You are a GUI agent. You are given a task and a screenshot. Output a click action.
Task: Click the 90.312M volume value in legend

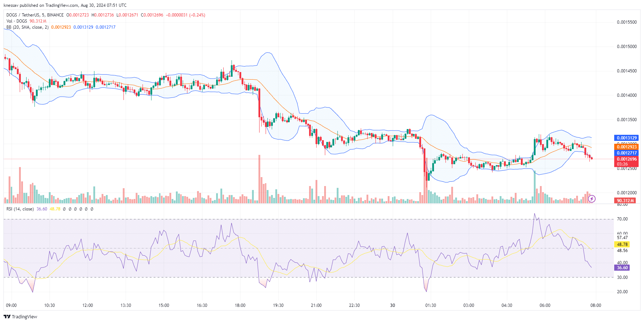pos(38,21)
